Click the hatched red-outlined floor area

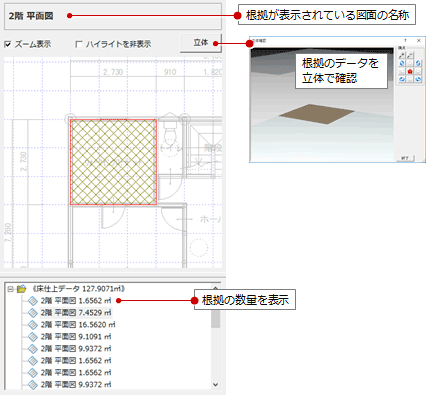113,162
